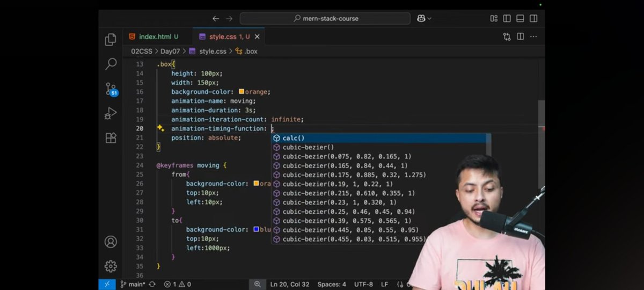Click the @keyframes moving line
Image resolution: width=644 pixels, height=290 pixels.
(x=192, y=165)
